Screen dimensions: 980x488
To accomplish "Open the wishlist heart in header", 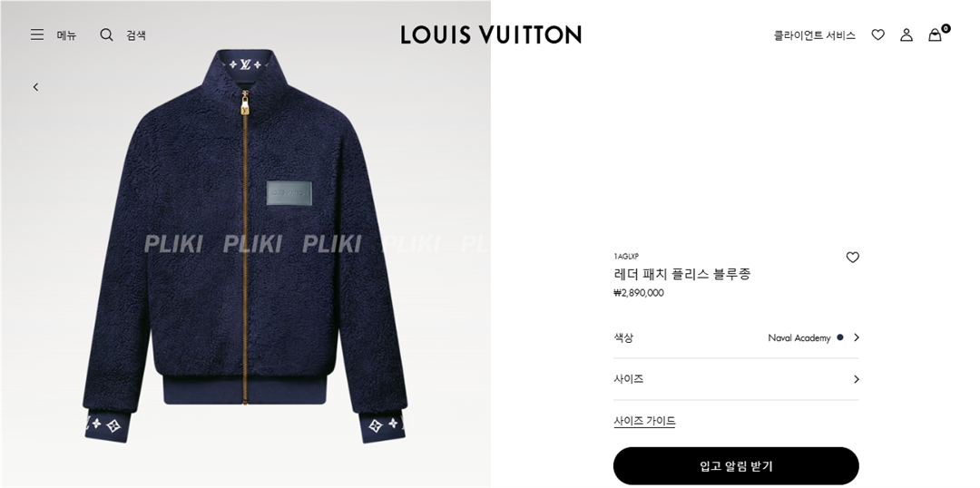I will click(878, 35).
